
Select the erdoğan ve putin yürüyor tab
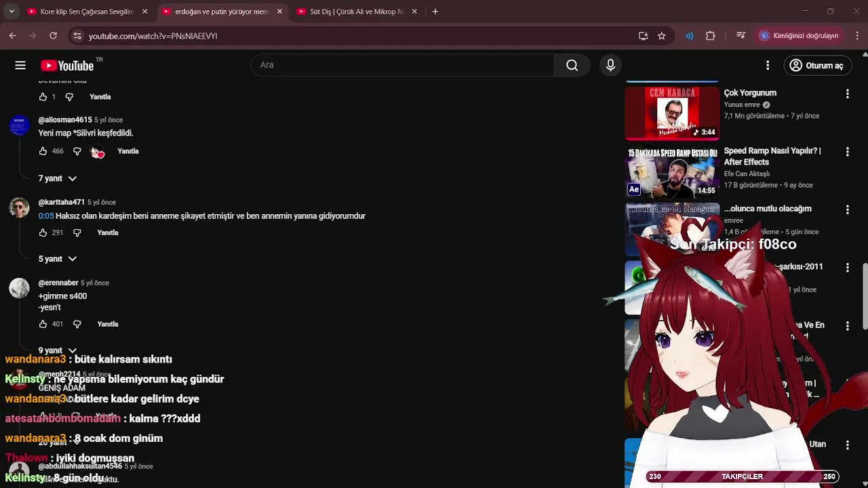pos(222,12)
